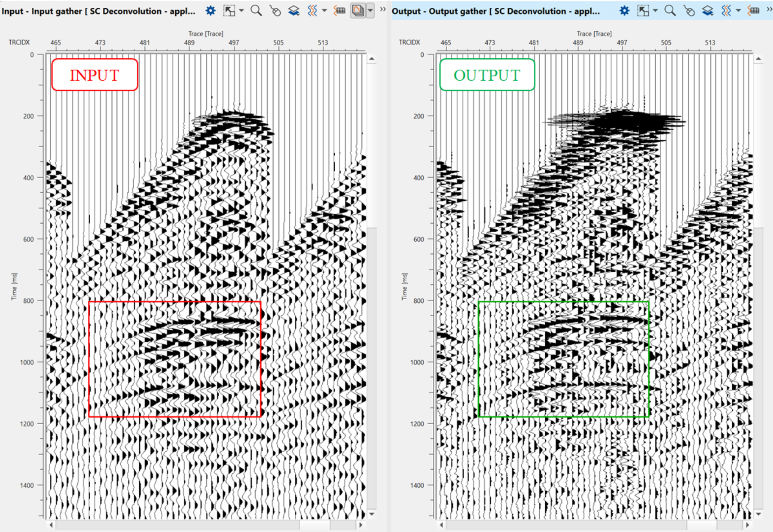Viewport: 773px width, 532px height.
Task: Show trace headers table icon in Output gather
Action: click(754, 11)
